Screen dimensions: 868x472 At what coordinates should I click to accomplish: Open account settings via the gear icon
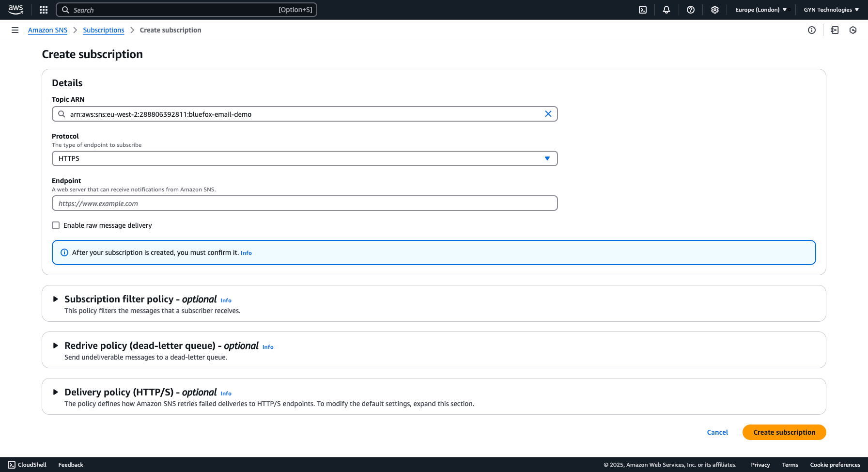tap(715, 10)
